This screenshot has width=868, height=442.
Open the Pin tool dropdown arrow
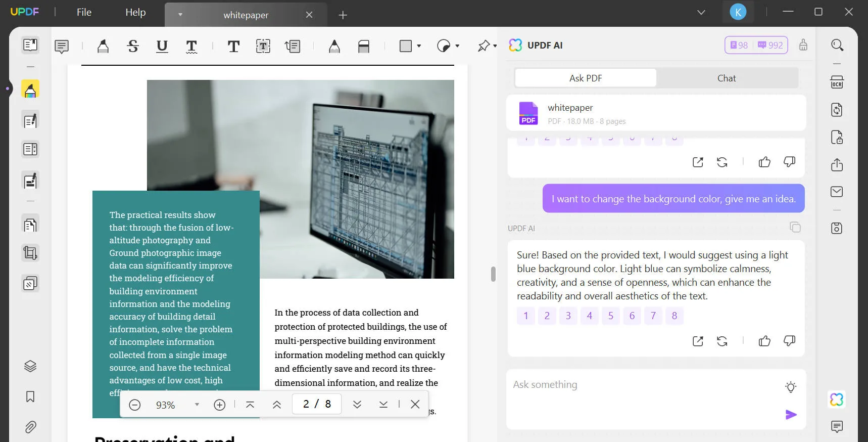point(495,46)
